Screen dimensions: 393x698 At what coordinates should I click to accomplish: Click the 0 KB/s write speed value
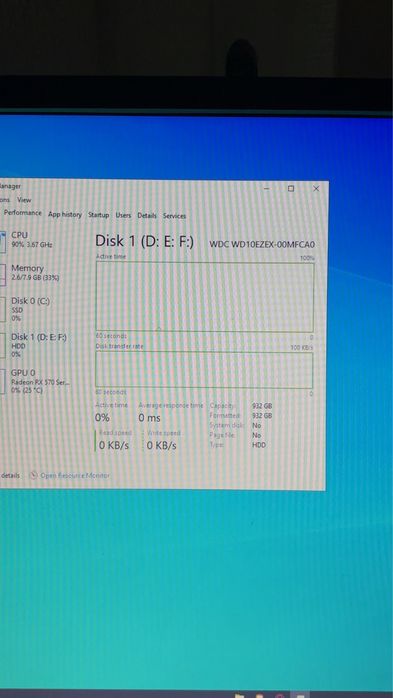tap(162, 445)
